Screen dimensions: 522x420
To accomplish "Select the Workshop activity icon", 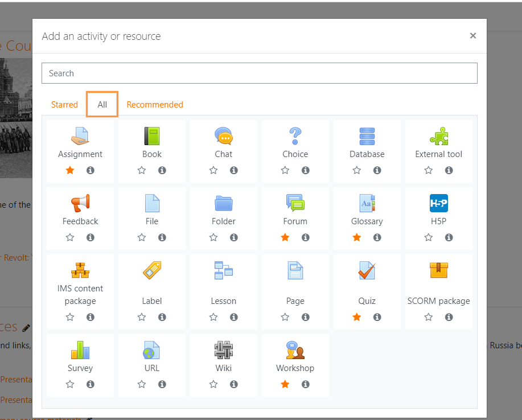I will point(295,350).
